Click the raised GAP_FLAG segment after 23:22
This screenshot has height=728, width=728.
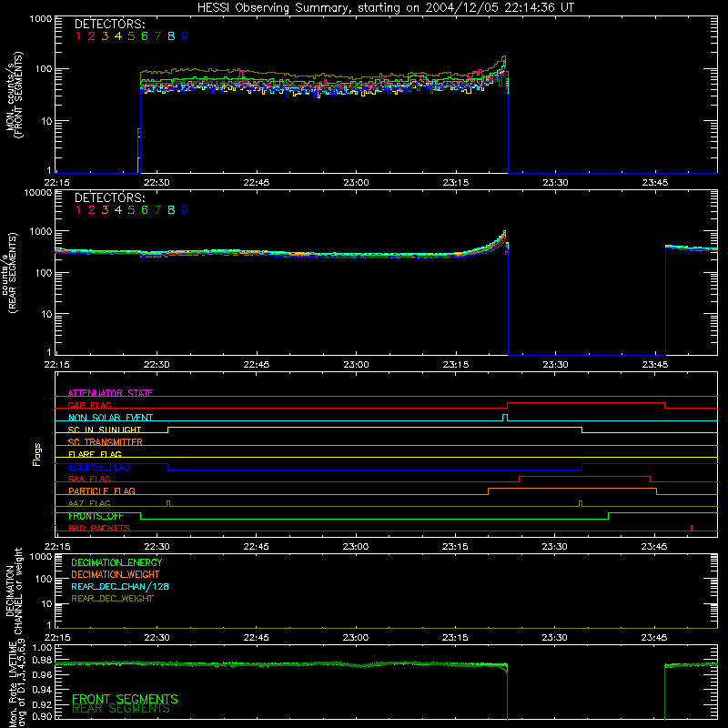tap(586, 403)
